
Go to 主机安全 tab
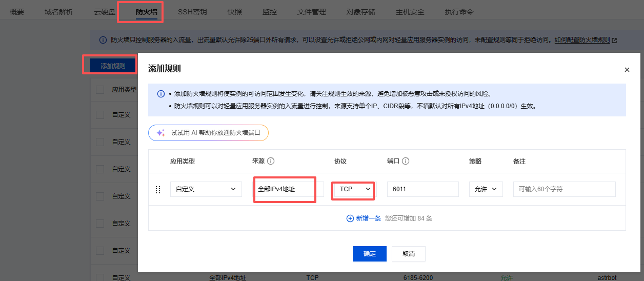click(410, 12)
